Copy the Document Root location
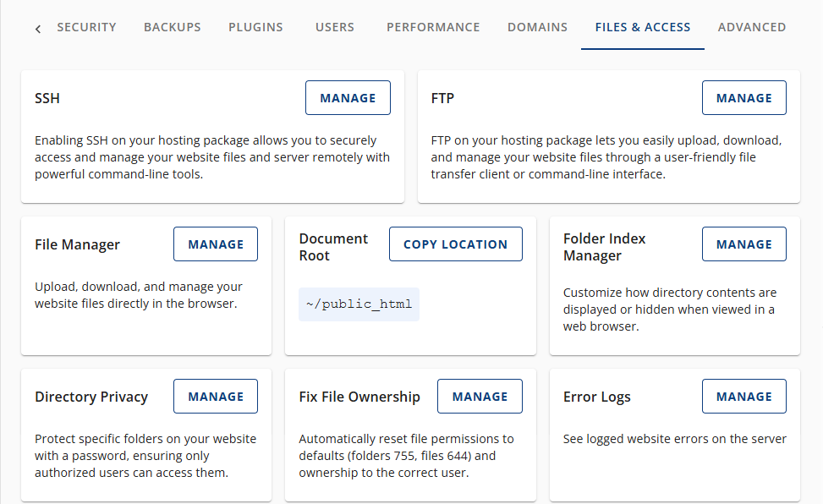This screenshot has width=823, height=504. pyautogui.click(x=455, y=244)
